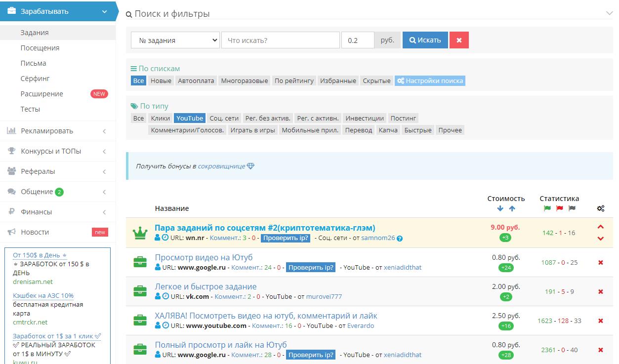Click briefcase icon beside the ХАЛЯВА task

point(140,321)
